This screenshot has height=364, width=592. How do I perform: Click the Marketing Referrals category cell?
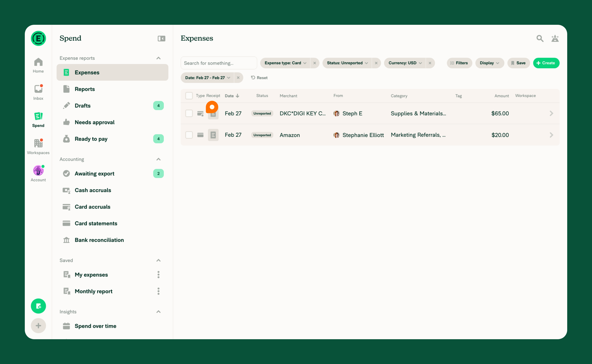click(x=418, y=135)
